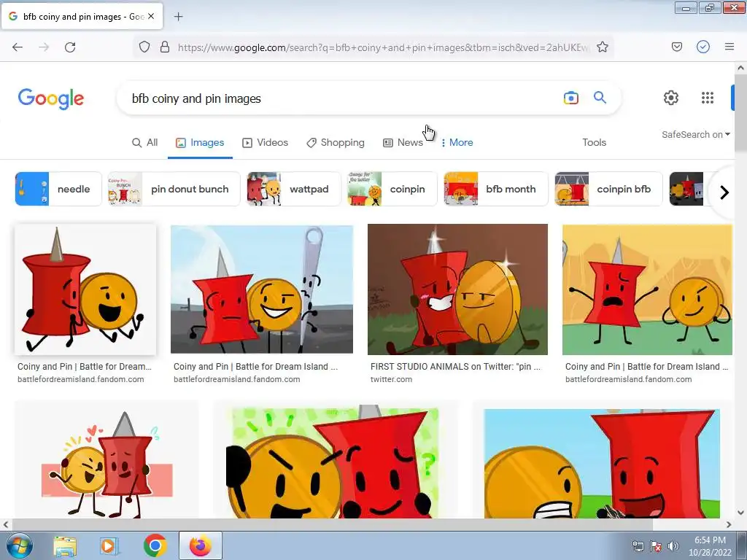Click 'Coiny and Pin' title under second image

[x=255, y=367]
